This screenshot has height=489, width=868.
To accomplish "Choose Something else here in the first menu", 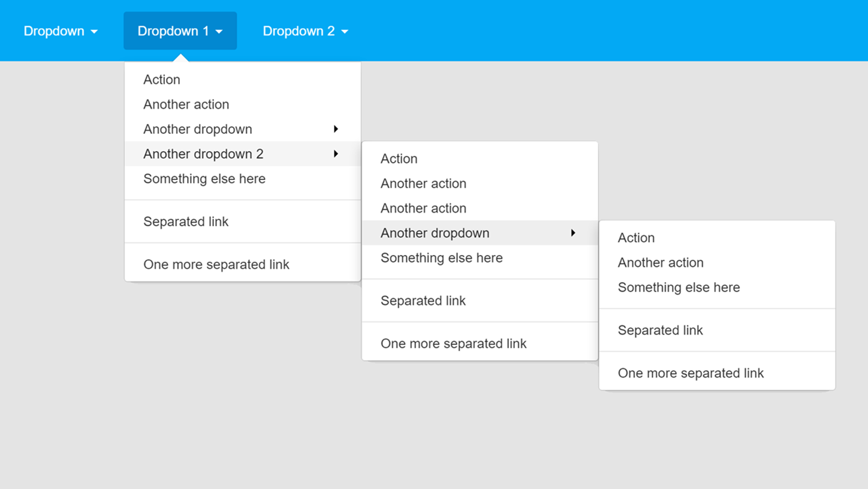I will pos(204,178).
